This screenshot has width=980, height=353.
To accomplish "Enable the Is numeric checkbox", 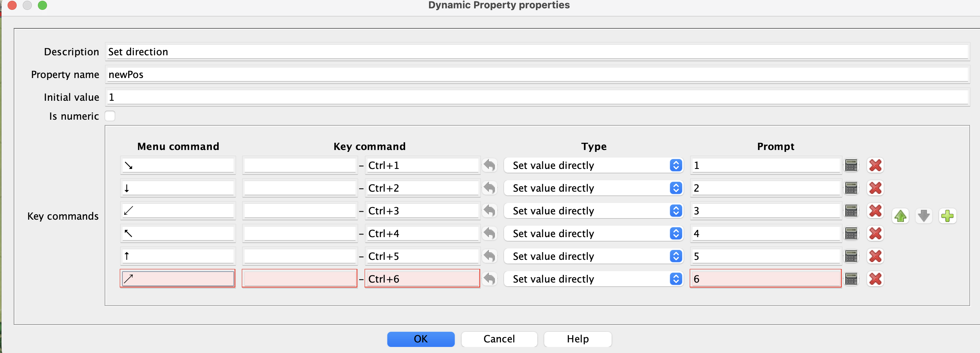I will [110, 116].
